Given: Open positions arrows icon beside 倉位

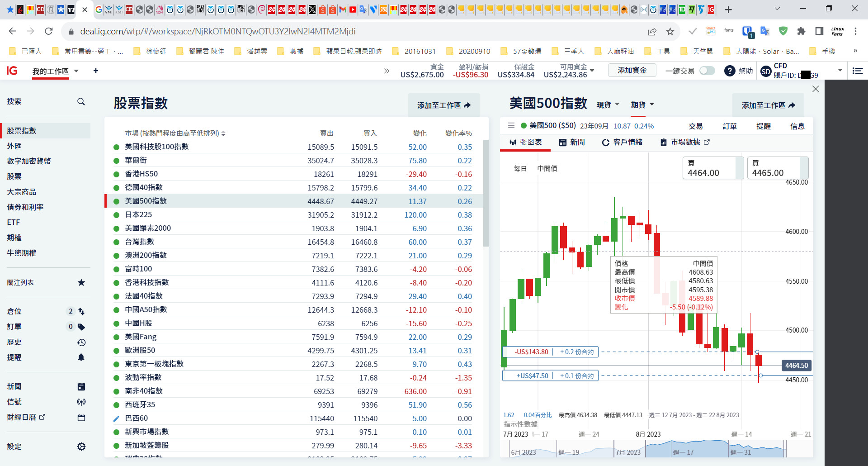Looking at the screenshot, I should click(x=81, y=311).
